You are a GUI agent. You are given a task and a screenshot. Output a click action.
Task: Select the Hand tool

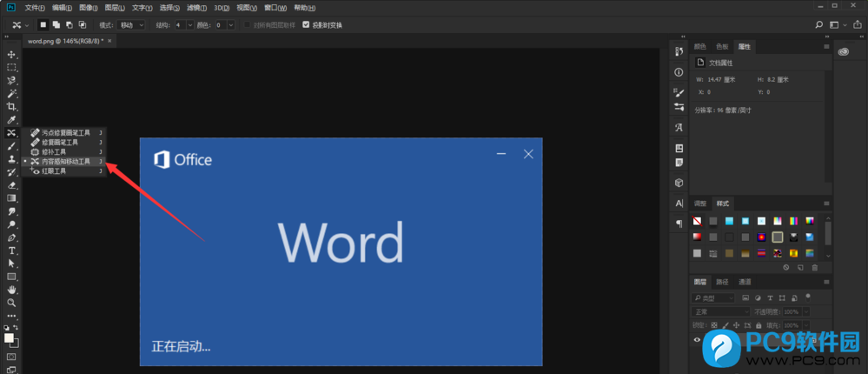[11, 290]
